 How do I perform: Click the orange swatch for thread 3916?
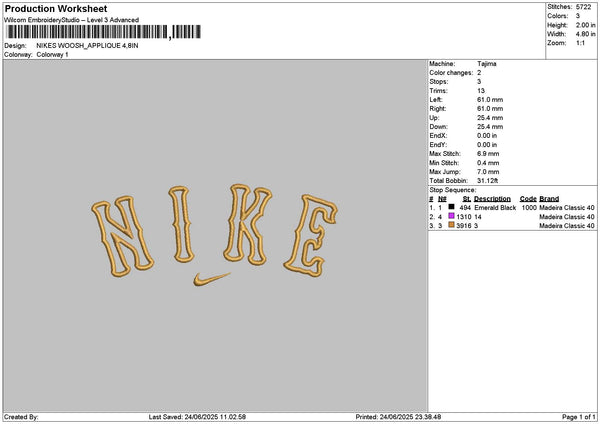coord(452,225)
